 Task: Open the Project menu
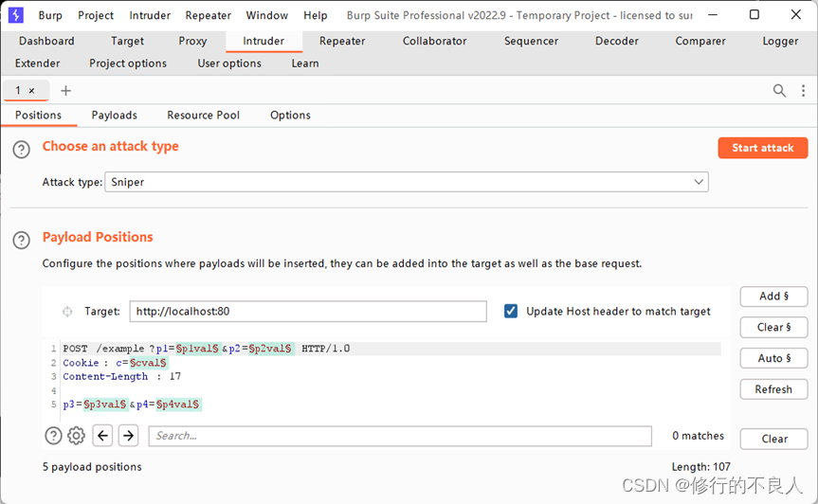click(x=96, y=15)
